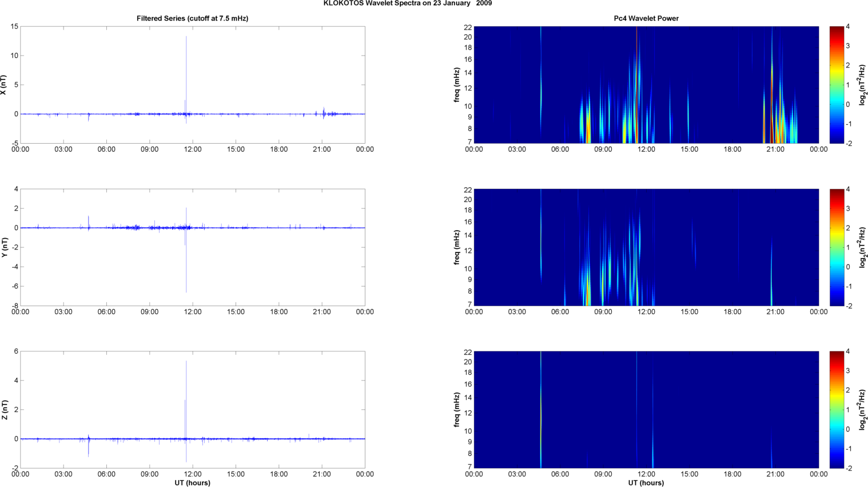Click UT (hours) label under the Z series plot
Screen dimensions: 868x487
coord(192,483)
